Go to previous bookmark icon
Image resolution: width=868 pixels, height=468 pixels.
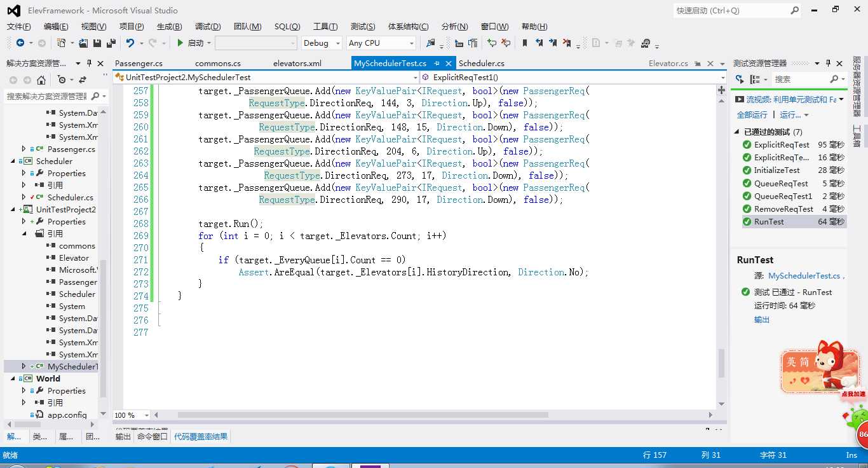point(539,43)
